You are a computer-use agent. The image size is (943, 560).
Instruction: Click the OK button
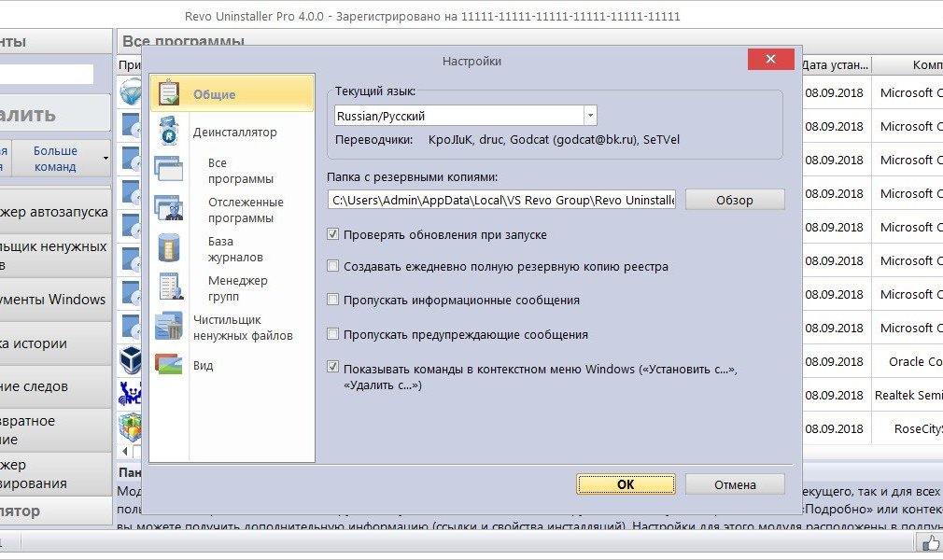point(626,484)
